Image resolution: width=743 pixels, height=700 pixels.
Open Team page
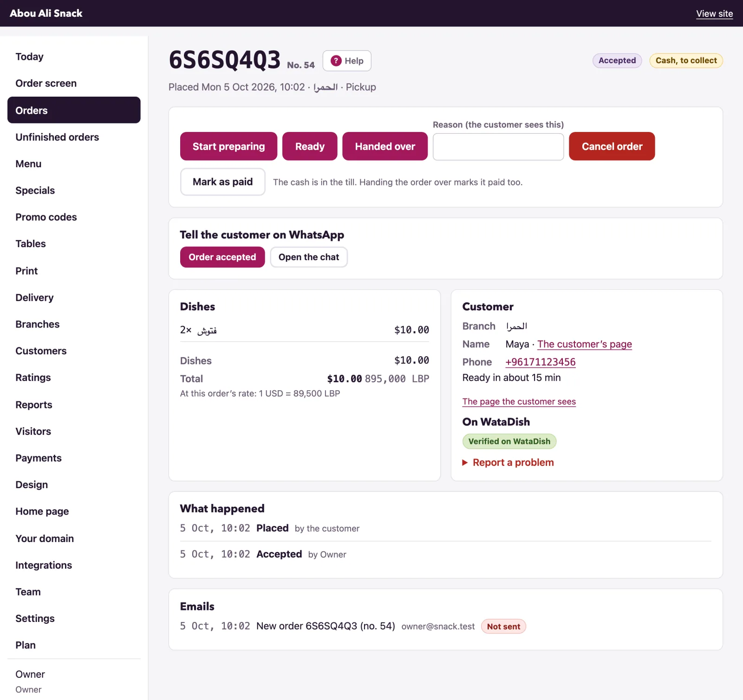tap(74, 592)
